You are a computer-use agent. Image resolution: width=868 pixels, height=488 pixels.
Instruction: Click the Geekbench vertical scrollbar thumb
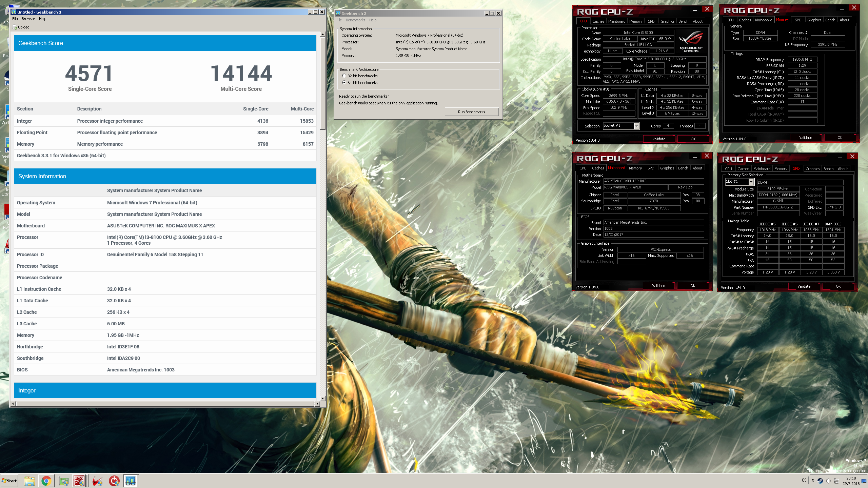322,83
